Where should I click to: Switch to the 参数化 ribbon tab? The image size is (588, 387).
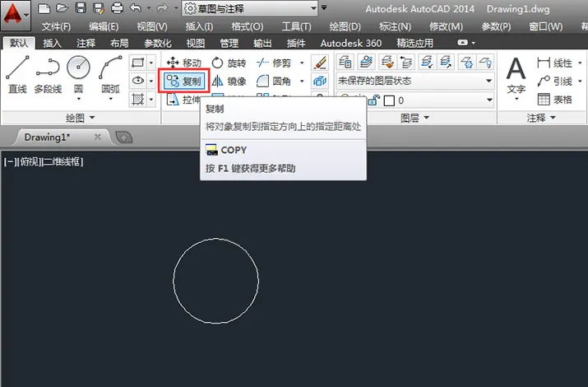(158, 43)
